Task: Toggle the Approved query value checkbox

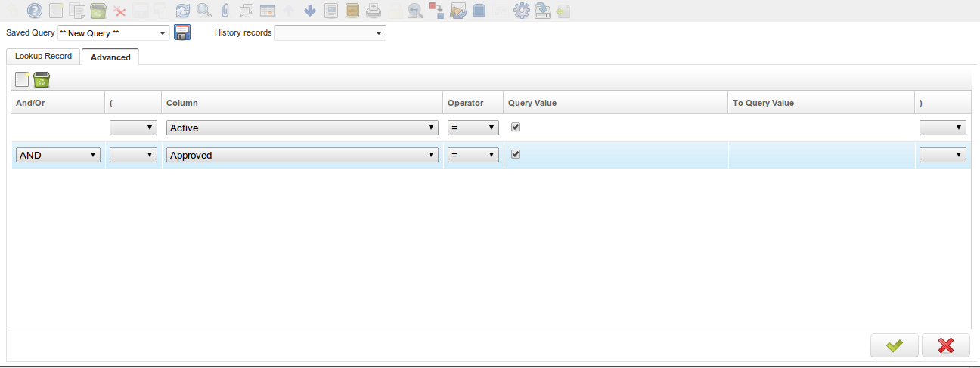Action: 516,154
